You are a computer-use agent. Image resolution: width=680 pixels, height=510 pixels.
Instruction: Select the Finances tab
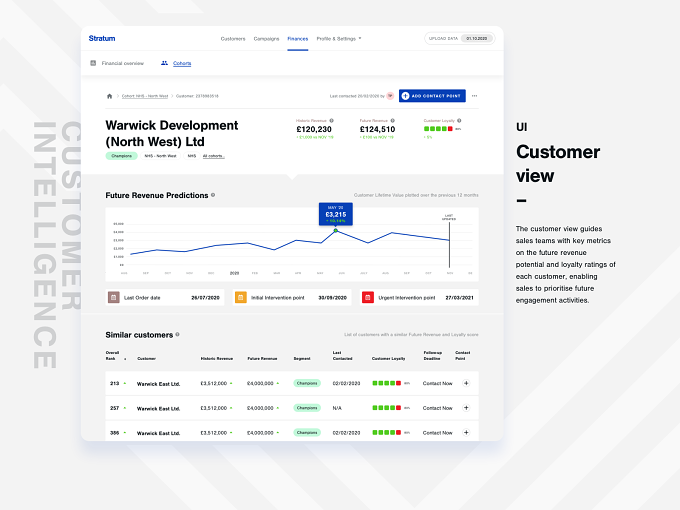(x=298, y=39)
